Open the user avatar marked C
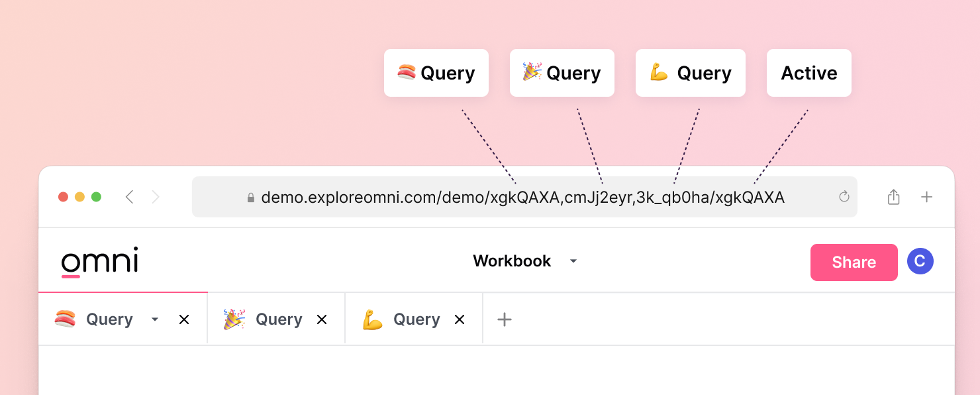This screenshot has height=395, width=980. click(920, 261)
